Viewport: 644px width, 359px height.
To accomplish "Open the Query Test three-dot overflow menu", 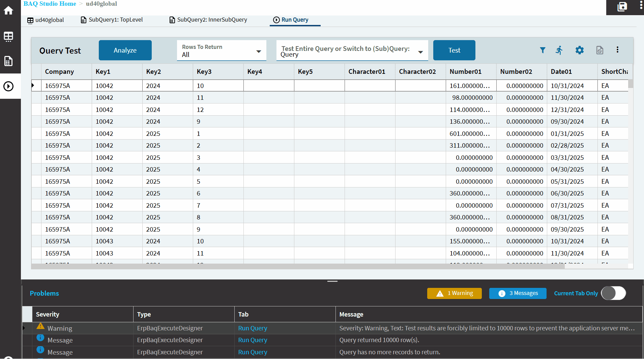I will (x=617, y=50).
